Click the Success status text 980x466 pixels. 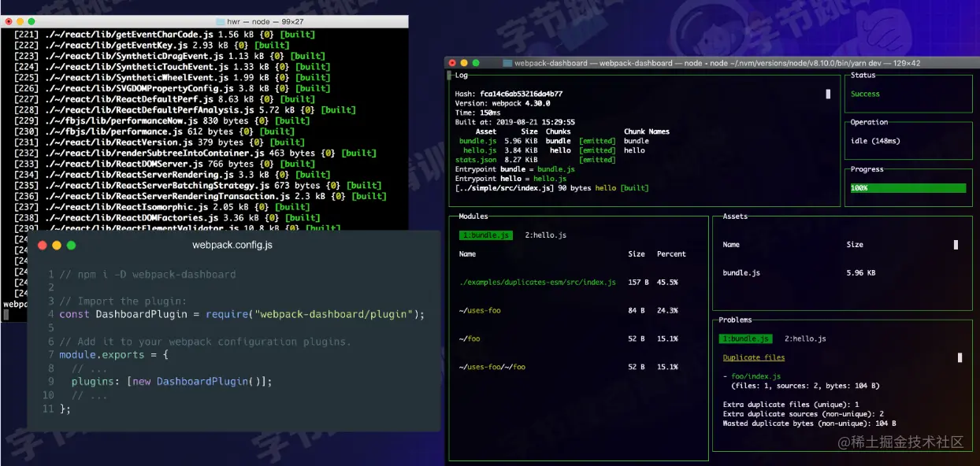point(865,94)
